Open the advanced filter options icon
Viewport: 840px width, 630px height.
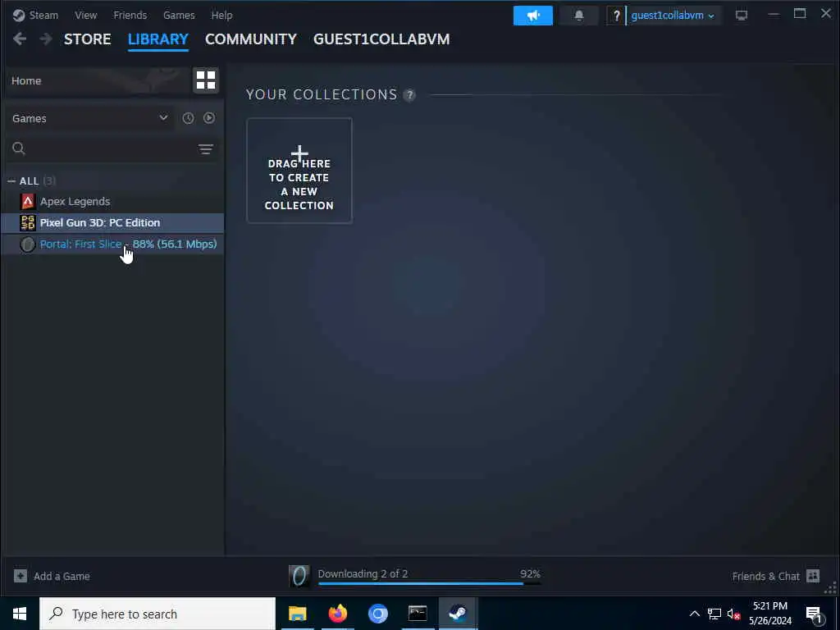tap(206, 149)
